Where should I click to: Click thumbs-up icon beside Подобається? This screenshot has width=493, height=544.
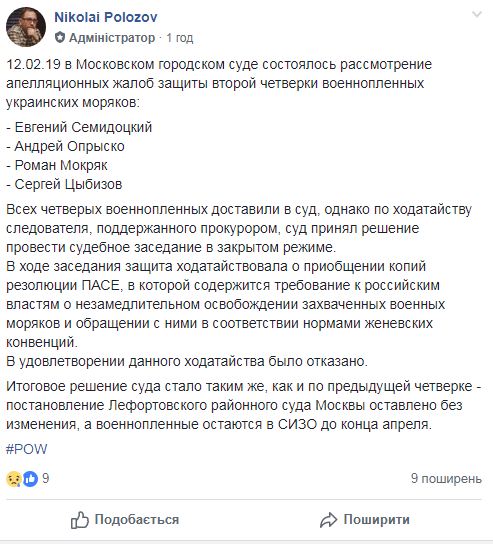pos(80,520)
